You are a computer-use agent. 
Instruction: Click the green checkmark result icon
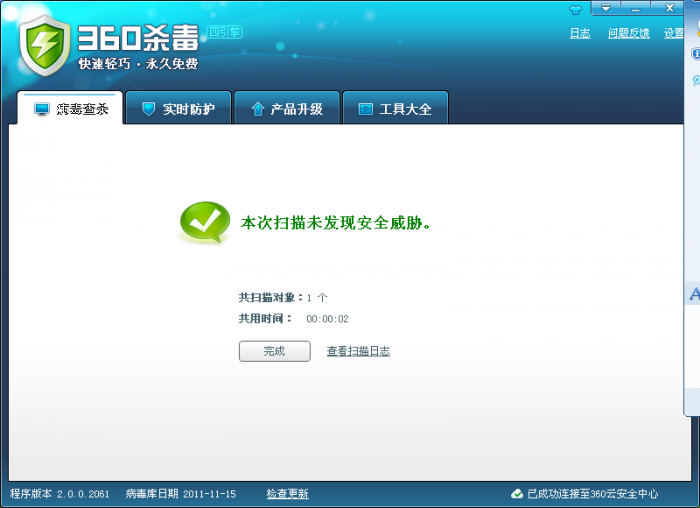coord(204,222)
